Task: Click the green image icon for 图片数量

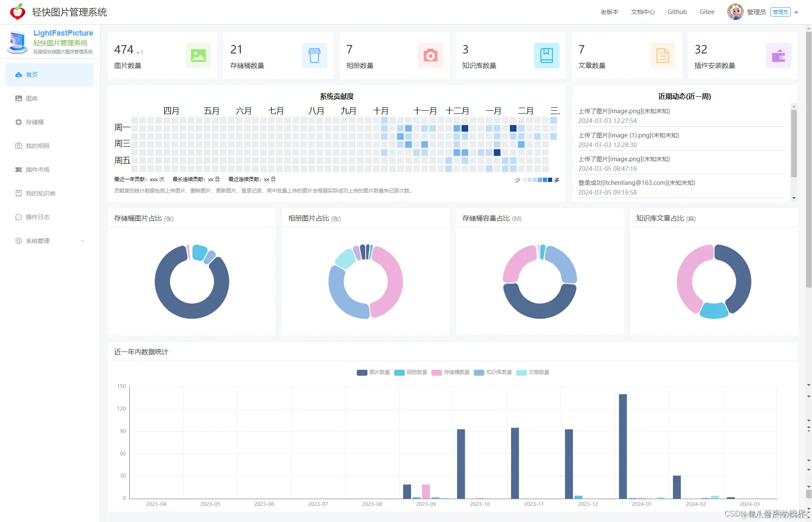Action: (x=198, y=56)
